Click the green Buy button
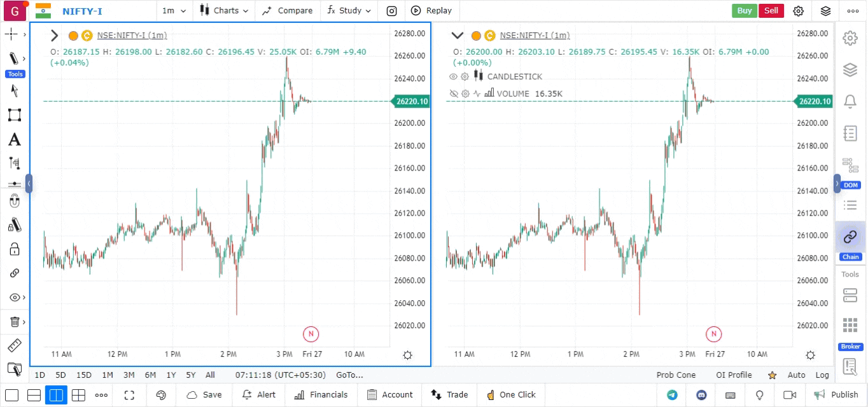This screenshot has height=407, width=868. [x=744, y=11]
